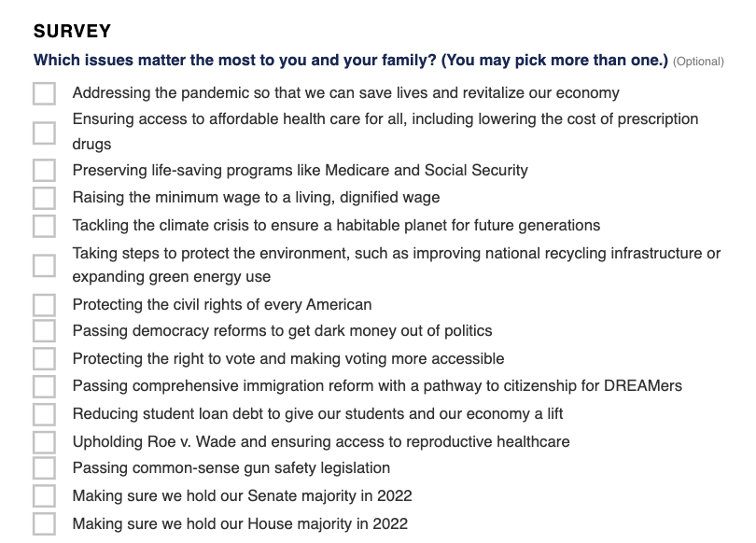This screenshot has height=543, width=756.
Task: Click the 'Passing common-sense gun safety legislation' label
Action: (x=231, y=468)
